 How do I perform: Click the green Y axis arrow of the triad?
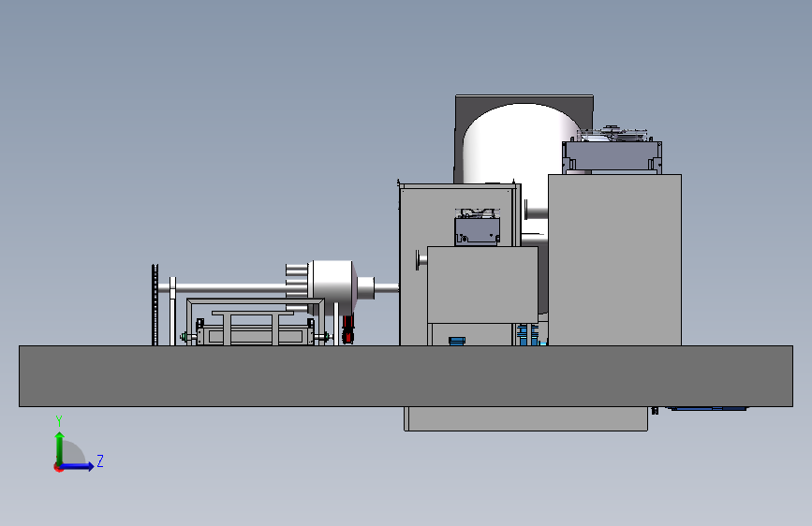pyautogui.click(x=60, y=447)
